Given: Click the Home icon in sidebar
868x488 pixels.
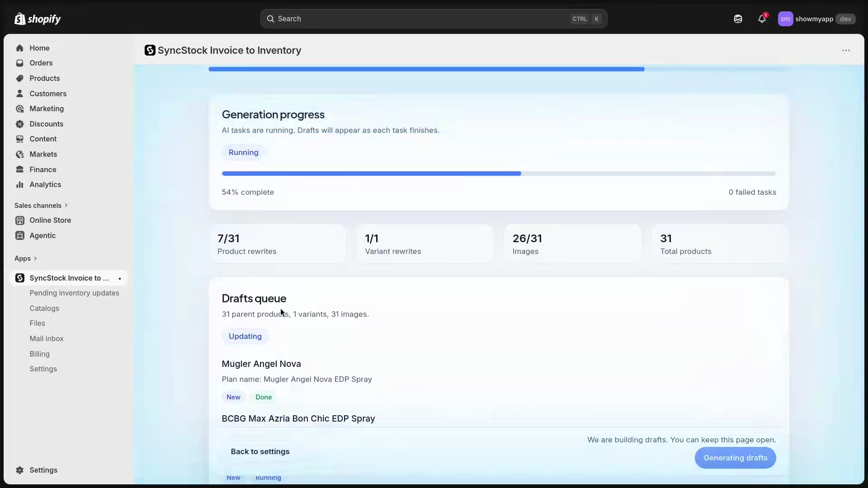Looking at the screenshot, I should pyautogui.click(x=19, y=48).
